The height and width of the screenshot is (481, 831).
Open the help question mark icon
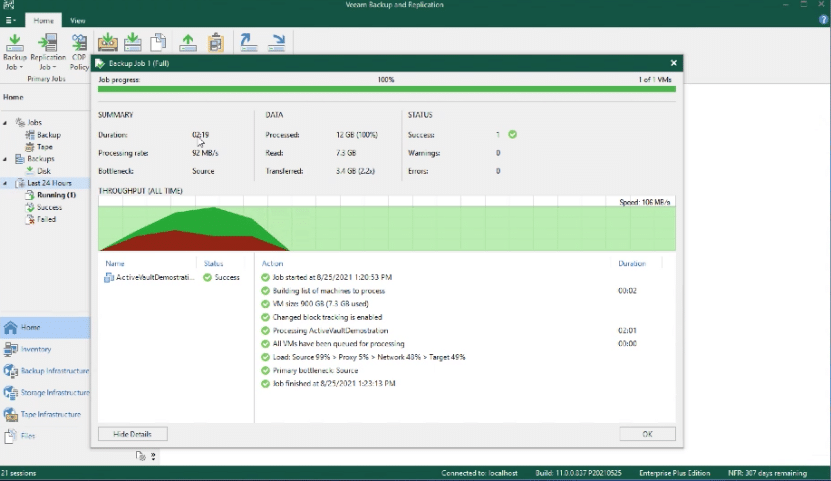[x=824, y=20]
